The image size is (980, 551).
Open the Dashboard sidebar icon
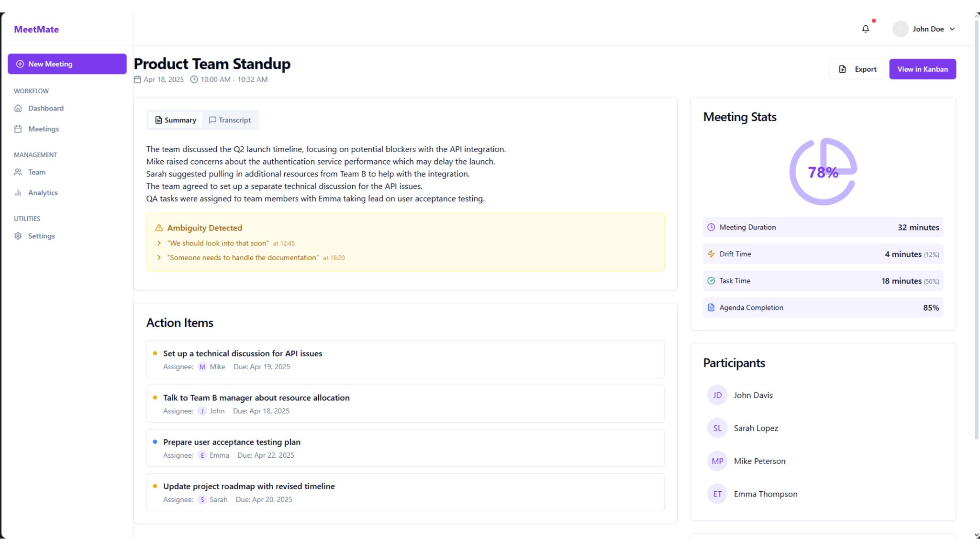click(18, 108)
